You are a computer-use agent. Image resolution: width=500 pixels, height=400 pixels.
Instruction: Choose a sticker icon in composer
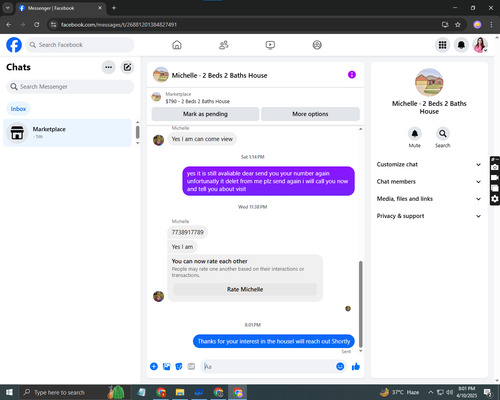pyautogui.click(x=179, y=367)
